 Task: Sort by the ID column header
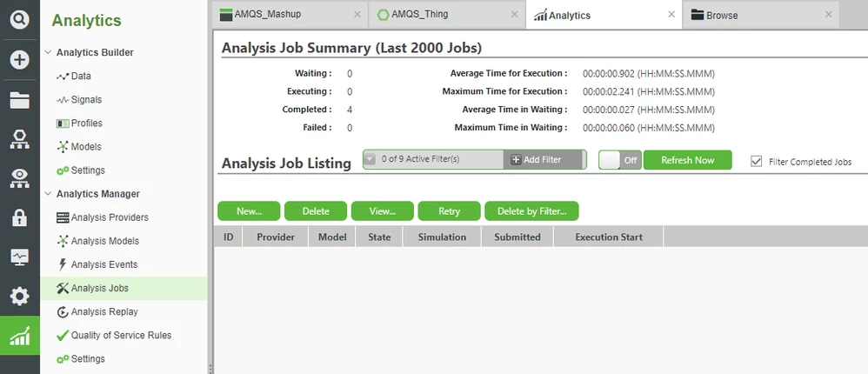click(229, 237)
